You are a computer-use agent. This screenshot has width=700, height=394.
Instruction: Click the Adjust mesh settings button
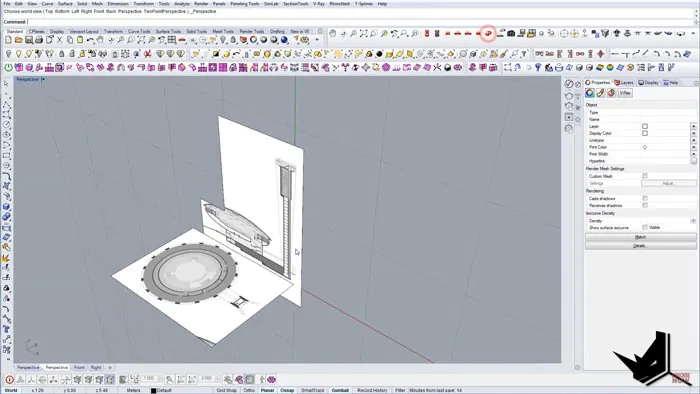[x=668, y=183]
